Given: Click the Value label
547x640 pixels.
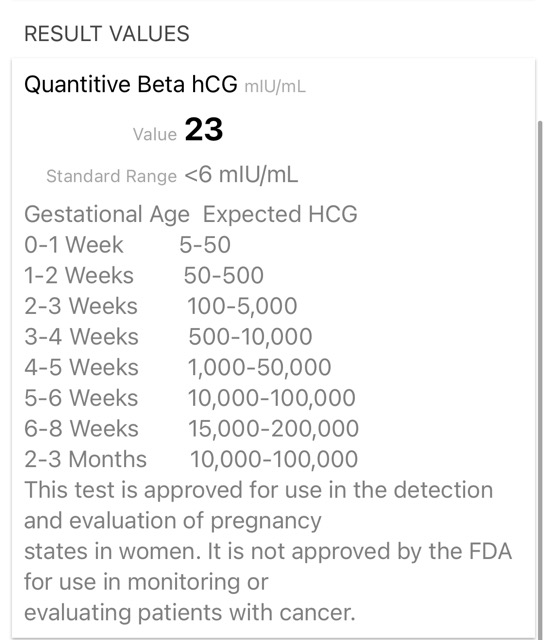Looking at the screenshot, I should (x=155, y=134).
